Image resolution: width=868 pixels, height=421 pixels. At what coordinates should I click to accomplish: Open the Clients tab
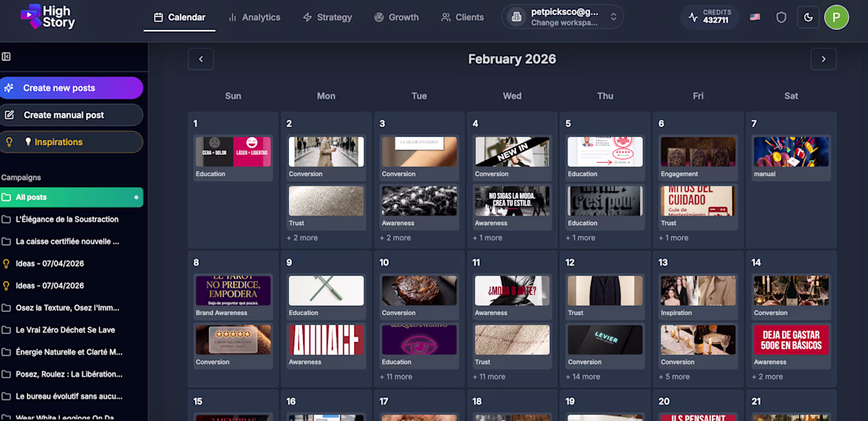pos(462,17)
